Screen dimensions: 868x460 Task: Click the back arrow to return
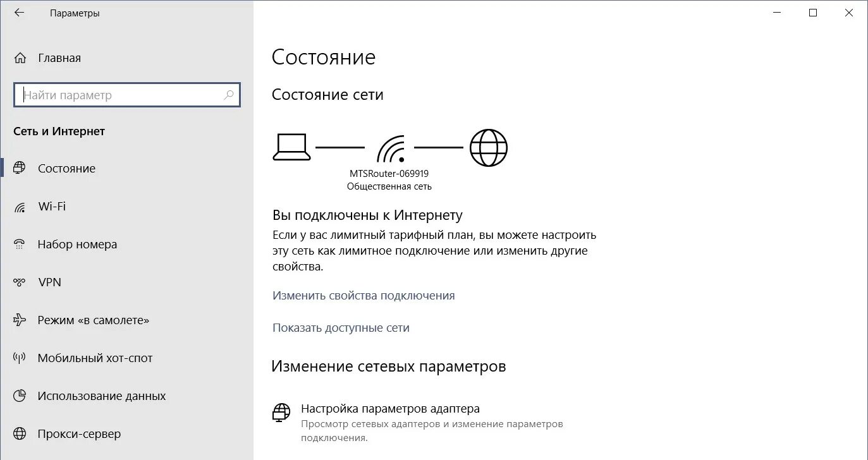tap(19, 12)
